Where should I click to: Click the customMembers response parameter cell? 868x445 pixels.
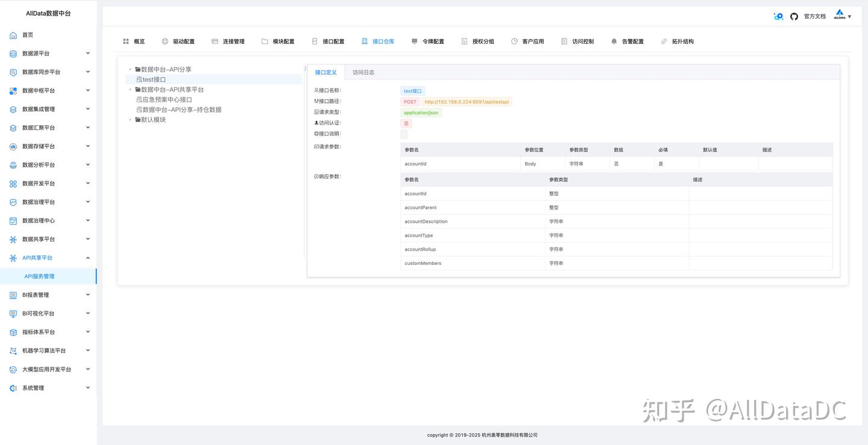pos(473,263)
